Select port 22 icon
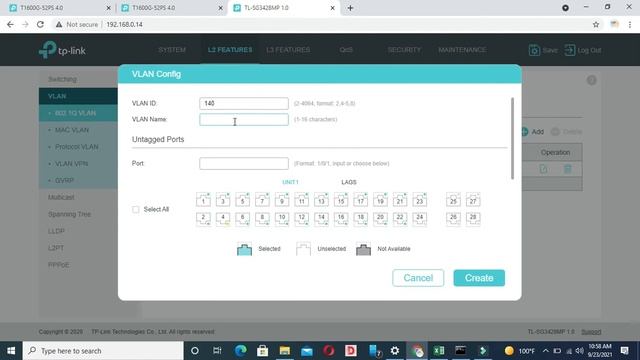The image size is (640, 360). [x=400, y=218]
